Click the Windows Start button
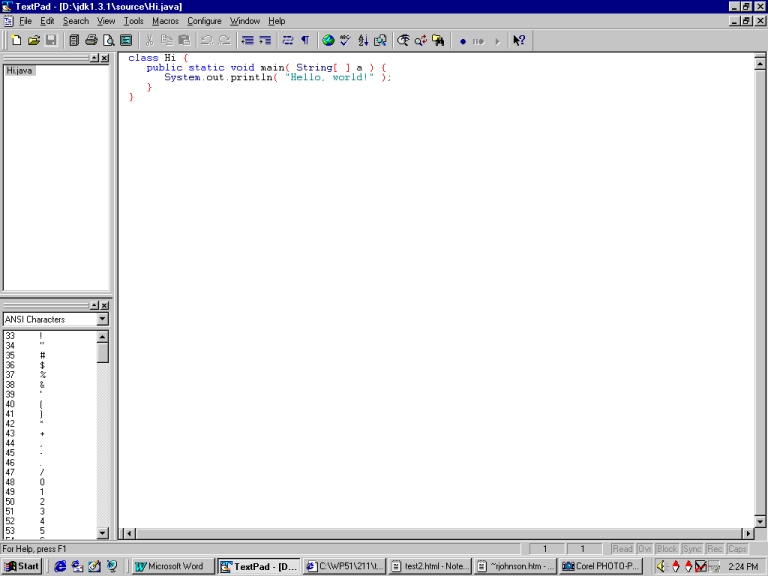 22,566
